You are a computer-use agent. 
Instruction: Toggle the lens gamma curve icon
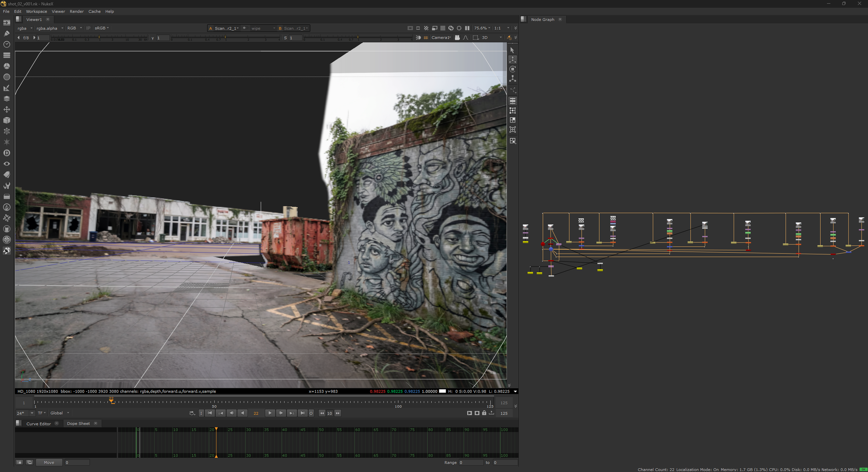click(x=466, y=38)
